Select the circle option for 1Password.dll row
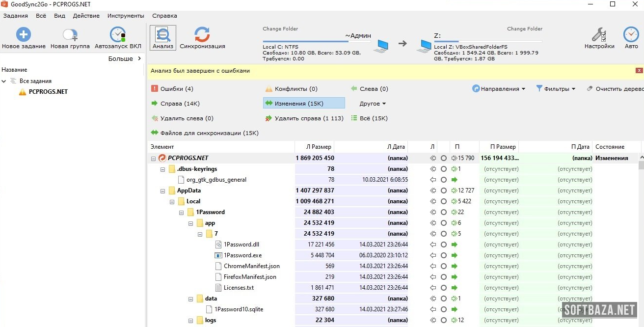644x327 pixels. (x=443, y=245)
